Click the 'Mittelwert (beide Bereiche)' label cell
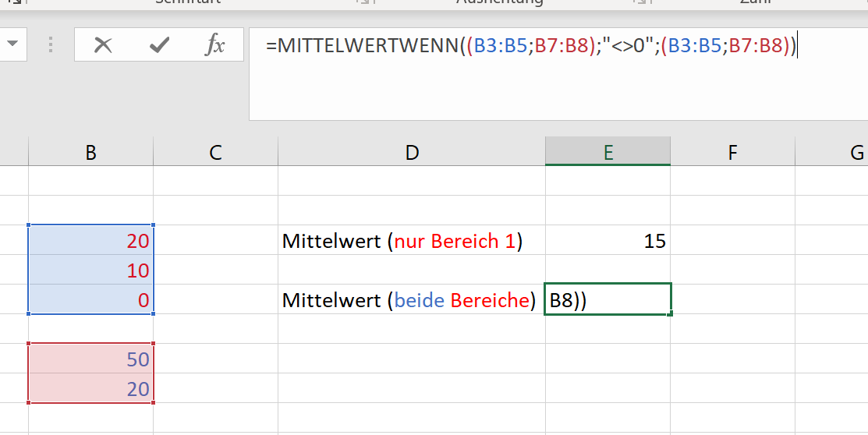This screenshot has width=868, height=435. point(409,300)
